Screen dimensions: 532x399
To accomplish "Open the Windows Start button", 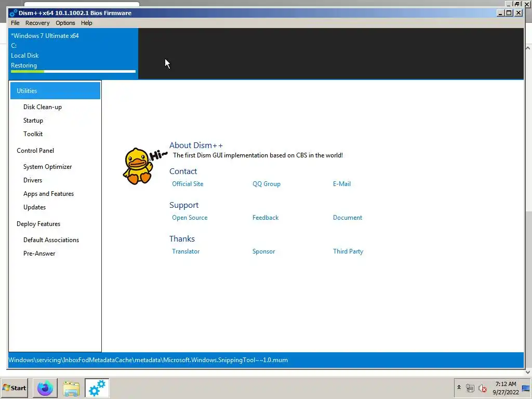I will (x=14, y=388).
